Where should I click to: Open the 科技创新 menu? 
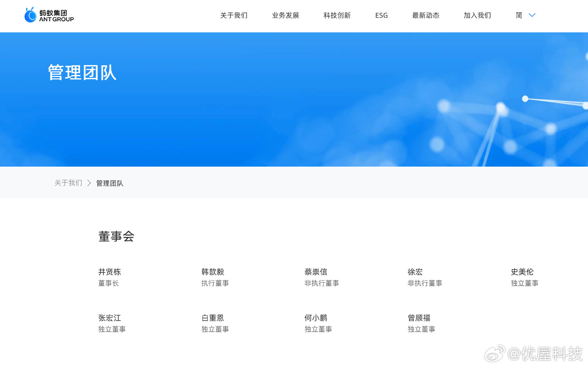(337, 15)
